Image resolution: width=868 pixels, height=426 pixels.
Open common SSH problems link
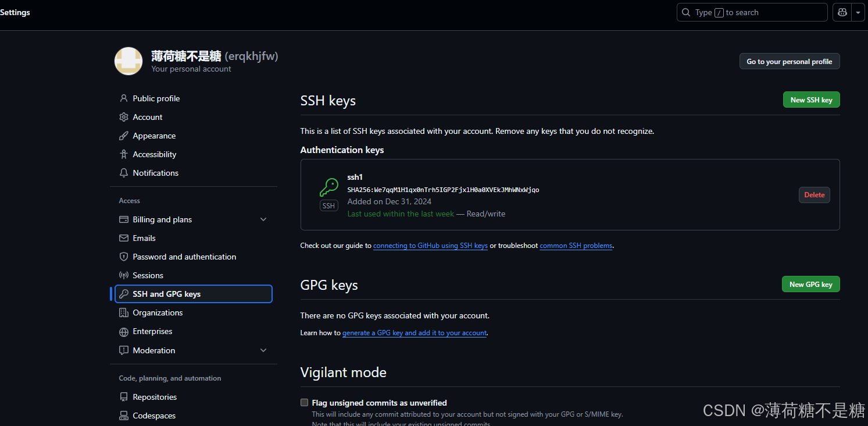point(576,246)
